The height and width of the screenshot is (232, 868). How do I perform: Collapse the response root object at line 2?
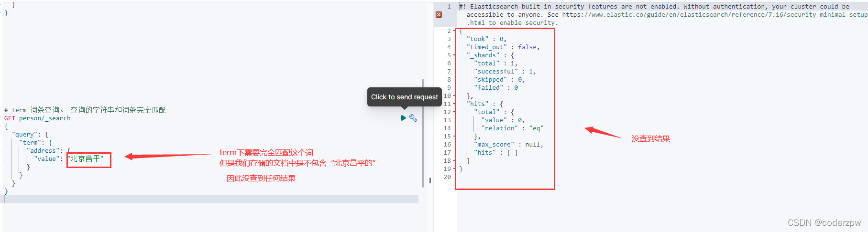pos(454,31)
